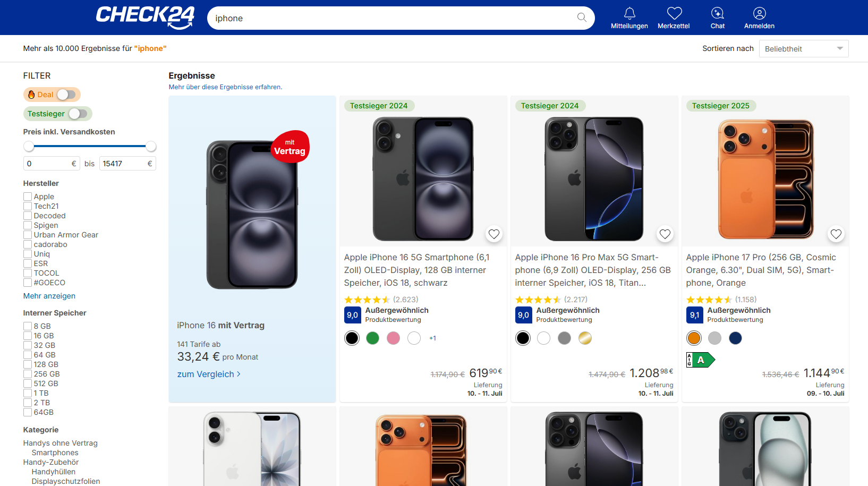Click the Anmelden user icon
The width and height of the screenshot is (868, 486).
point(760,13)
